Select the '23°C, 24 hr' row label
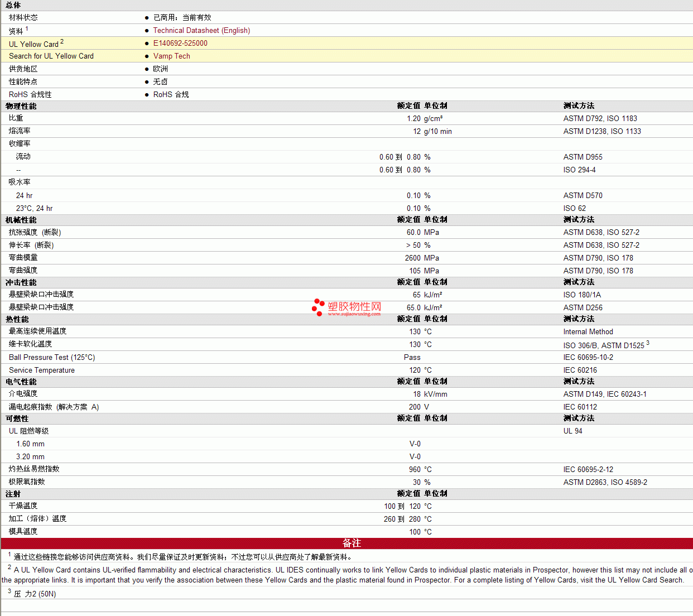Image resolution: width=693 pixels, height=616 pixels. (x=35, y=209)
